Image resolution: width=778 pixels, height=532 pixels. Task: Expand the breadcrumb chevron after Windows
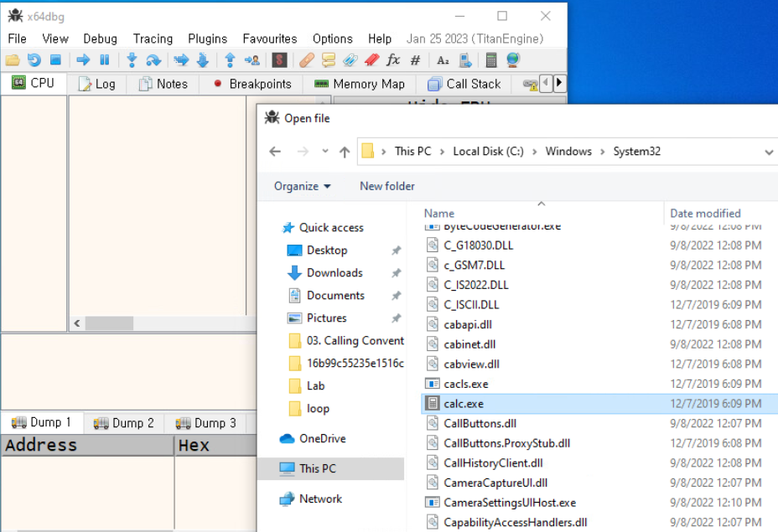[x=602, y=152]
